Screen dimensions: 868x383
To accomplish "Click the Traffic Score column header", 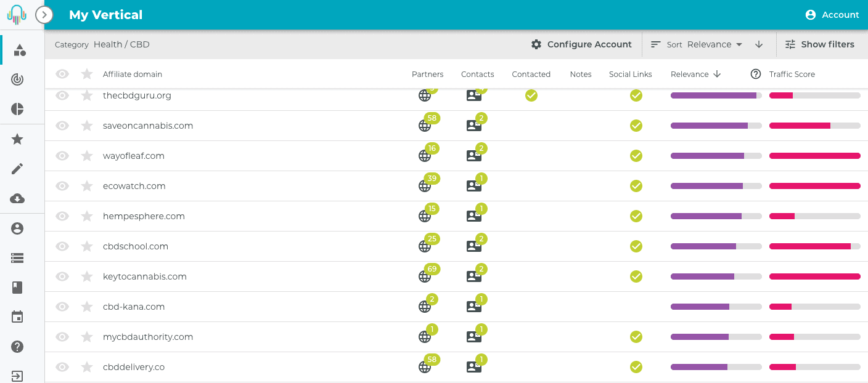I will (x=792, y=74).
